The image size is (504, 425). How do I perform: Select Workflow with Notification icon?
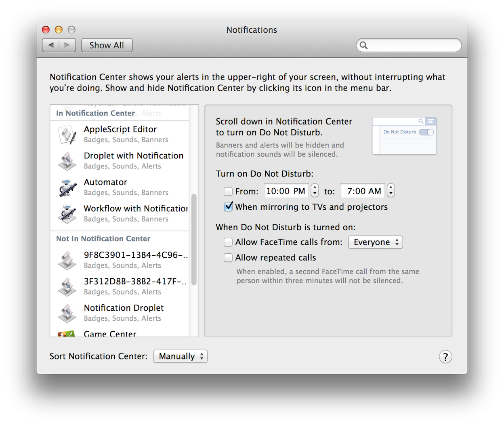click(67, 214)
